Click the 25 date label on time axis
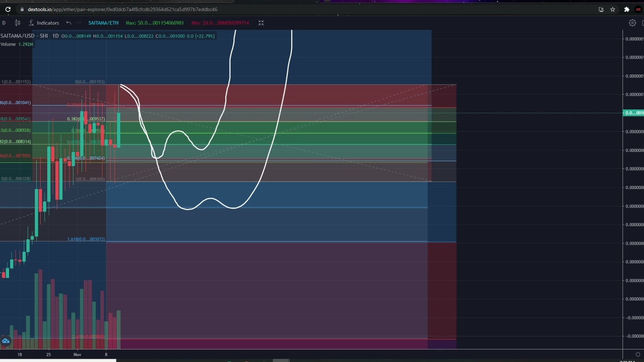This screenshot has width=644, height=362. 48,354
